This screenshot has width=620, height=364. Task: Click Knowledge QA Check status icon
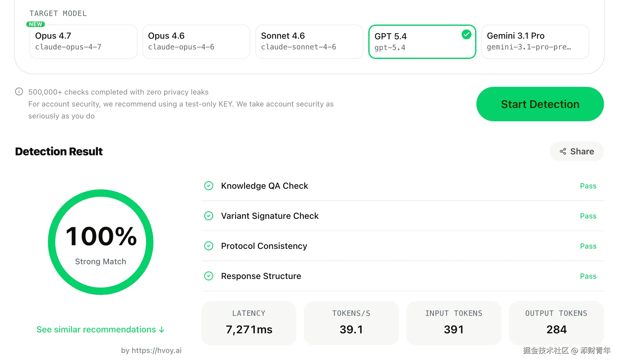click(209, 186)
